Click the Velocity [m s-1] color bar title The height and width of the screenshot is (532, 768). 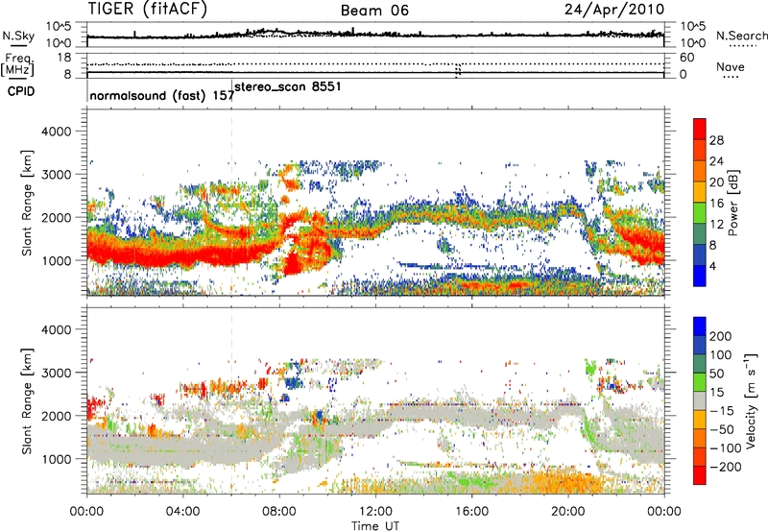pos(750,400)
